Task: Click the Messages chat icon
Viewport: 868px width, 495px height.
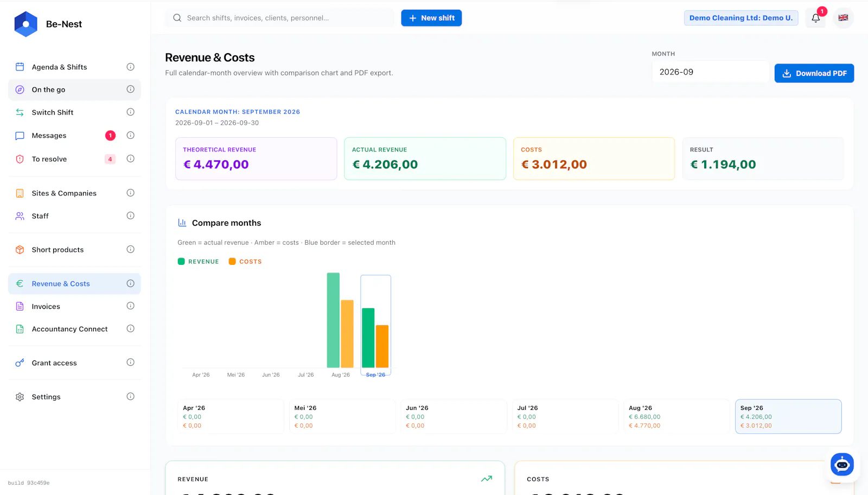Action: (x=20, y=136)
